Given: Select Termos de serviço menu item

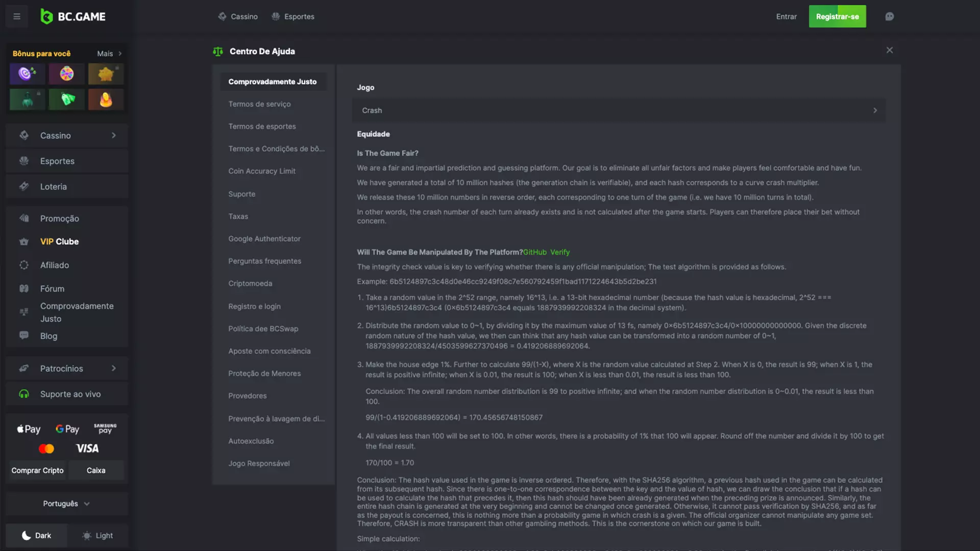Looking at the screenshot, I should pos(259,104).
